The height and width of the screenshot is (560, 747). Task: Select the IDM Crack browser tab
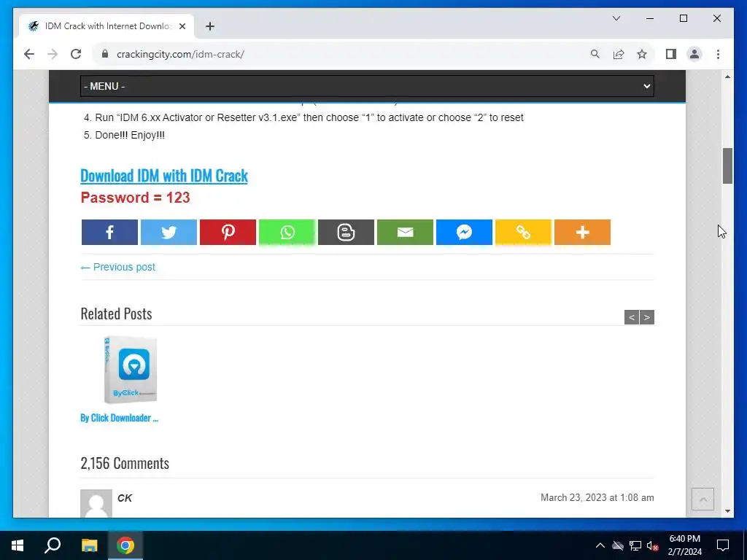(x=107, y=26)
